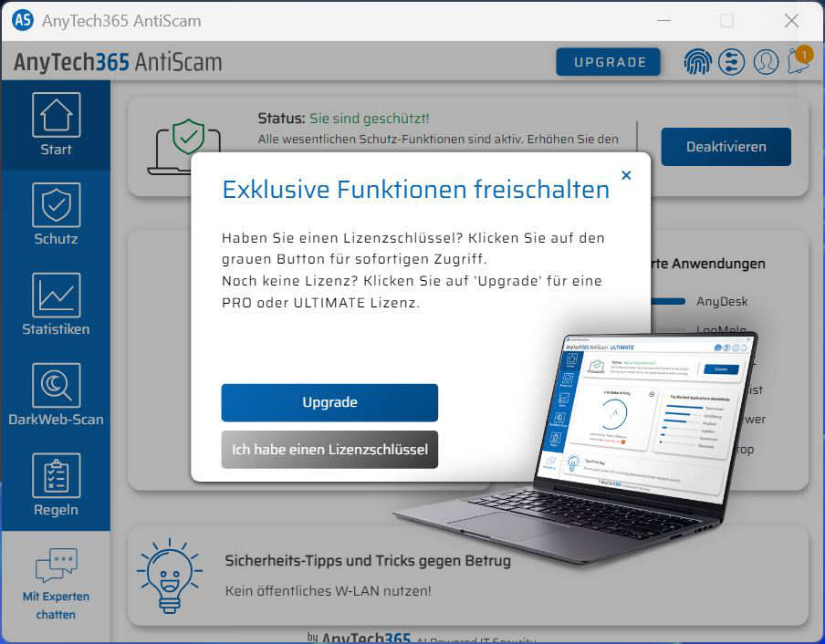This screenshot has height=644, width=825.
Task: Start chat via Mit Experten chatten
Action: pos(56,584)
